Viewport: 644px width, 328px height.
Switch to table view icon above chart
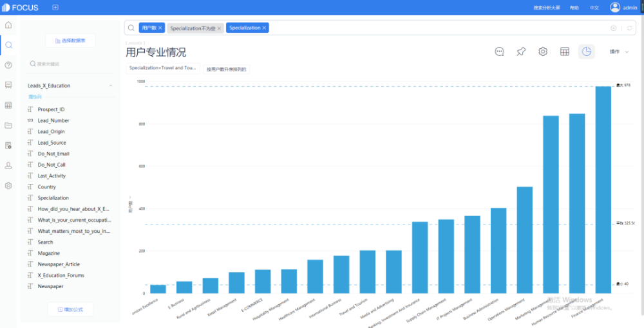coord(564,52)
